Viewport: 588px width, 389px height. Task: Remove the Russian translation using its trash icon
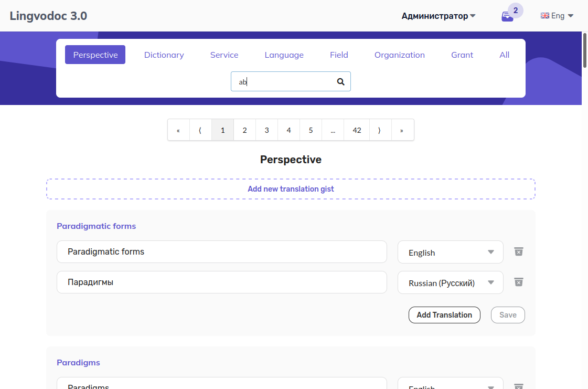point(518,282)
